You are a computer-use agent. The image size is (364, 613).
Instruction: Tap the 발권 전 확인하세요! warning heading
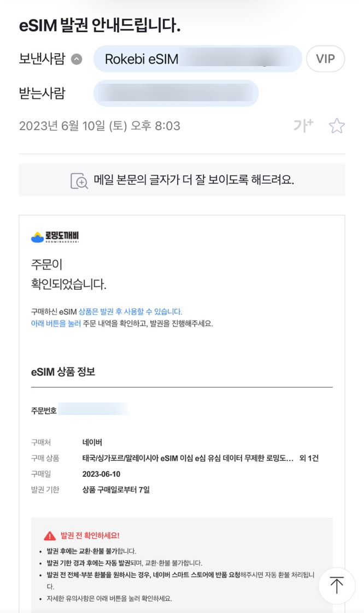(x=90, y=535)
